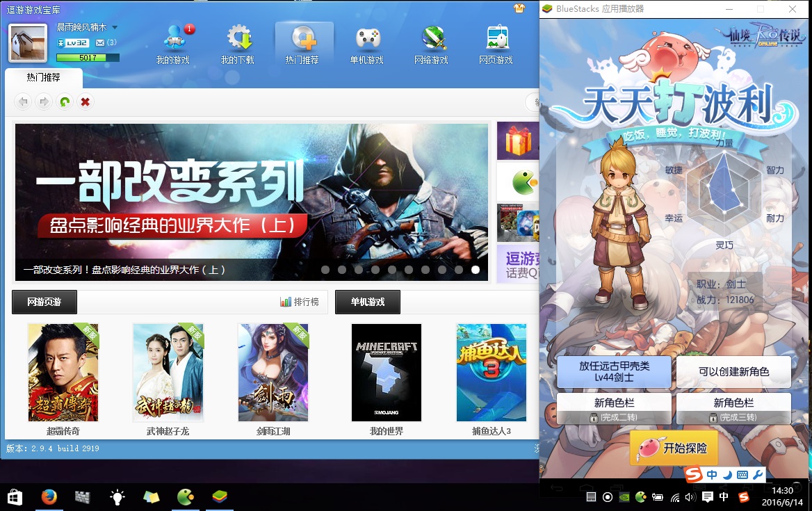Open the 排行榜 ranking link
Screen dimensions: 812x511
300,302
